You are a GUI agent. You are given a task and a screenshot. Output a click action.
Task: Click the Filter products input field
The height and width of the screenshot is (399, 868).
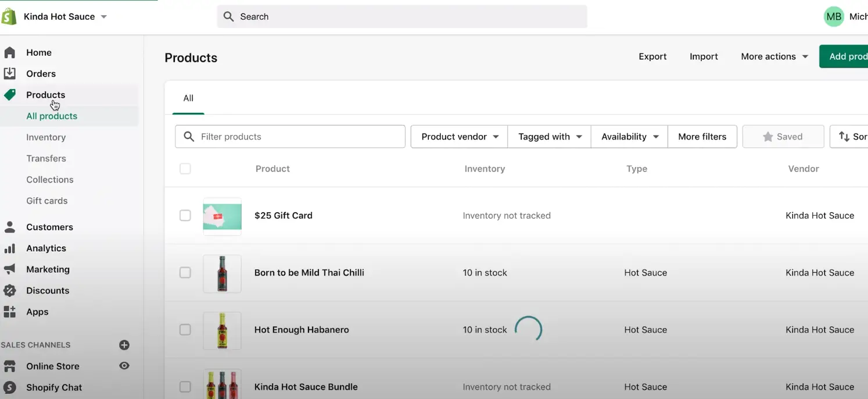pos(290,137)
